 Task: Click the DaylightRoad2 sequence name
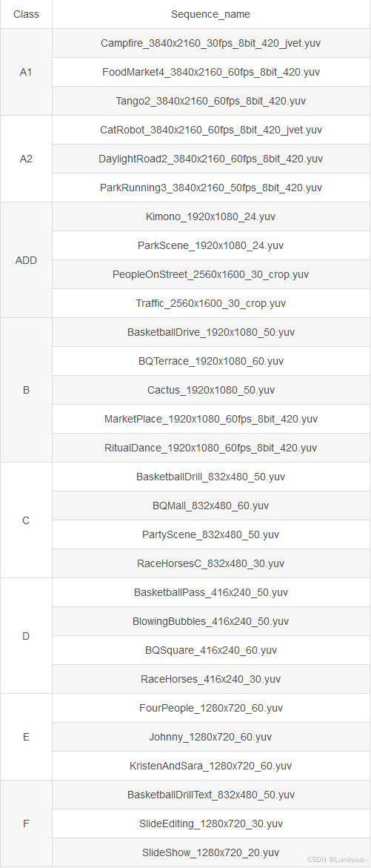coord(210,159)
